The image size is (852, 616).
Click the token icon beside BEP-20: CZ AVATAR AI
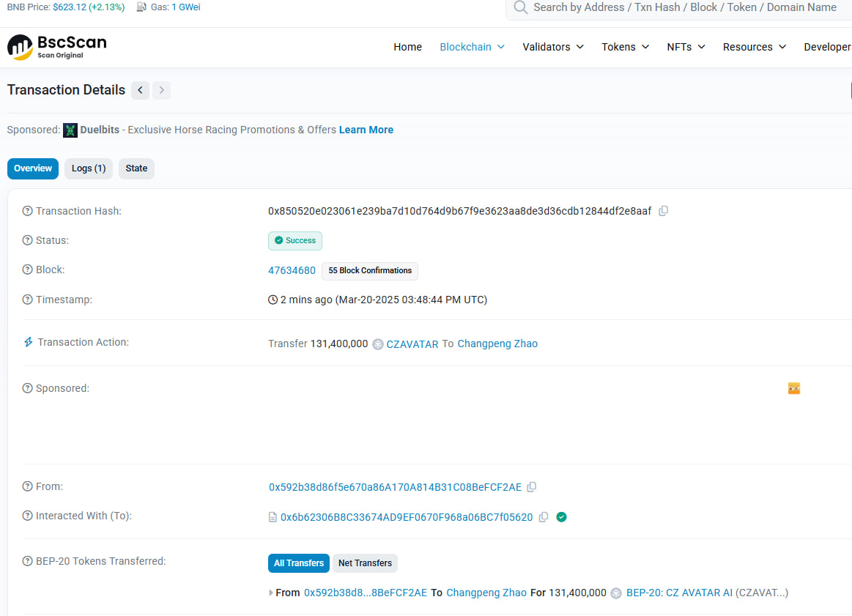pos(616,593)
